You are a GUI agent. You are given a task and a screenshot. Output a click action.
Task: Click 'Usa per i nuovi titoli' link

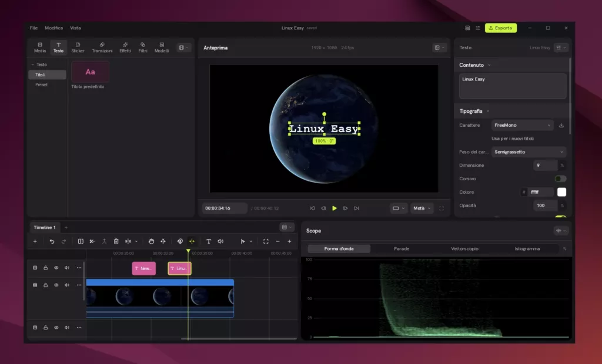[513, 139]
